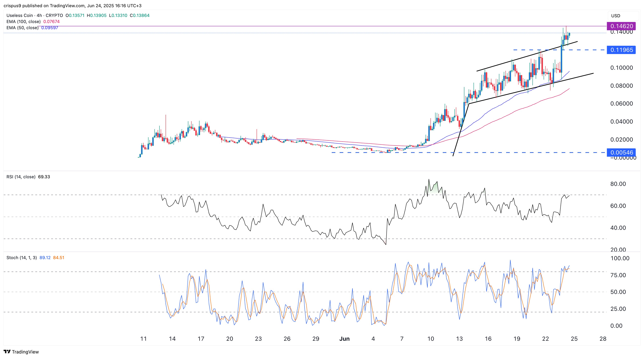Click the TradingView logo icon

coord(7,352)
